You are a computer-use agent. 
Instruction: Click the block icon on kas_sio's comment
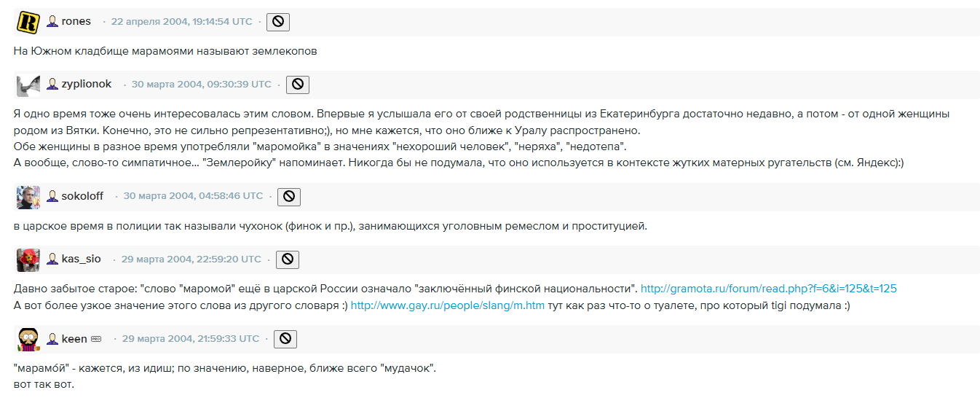tap(287, 260)
